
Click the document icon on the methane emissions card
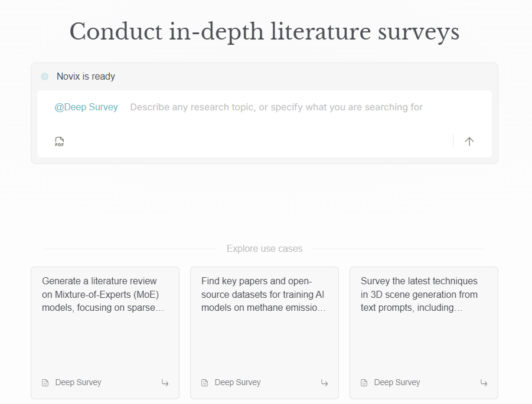pyautogui.click(x=205, y=383)
